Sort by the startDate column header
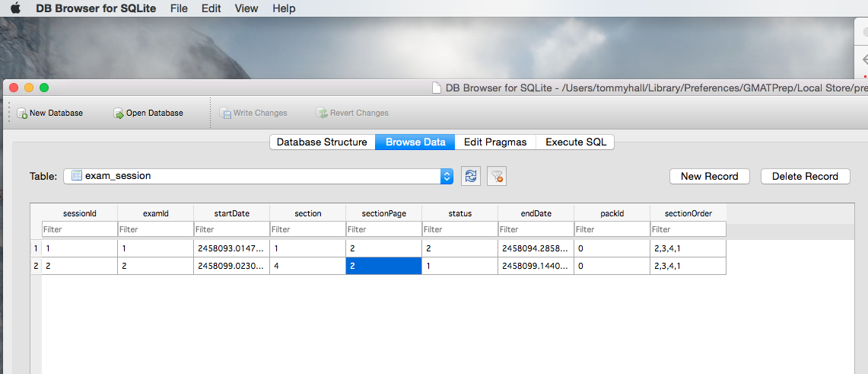868x374 pixels. (231, 213)
